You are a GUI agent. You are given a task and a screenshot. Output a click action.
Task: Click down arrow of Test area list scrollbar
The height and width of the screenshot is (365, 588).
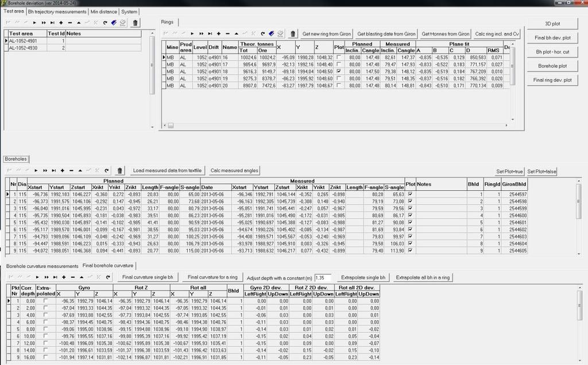(152, 127)
